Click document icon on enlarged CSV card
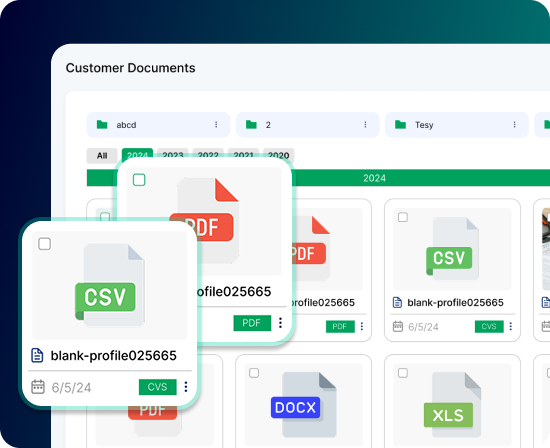Screen dimensions: 550x448 pos(37,355)
